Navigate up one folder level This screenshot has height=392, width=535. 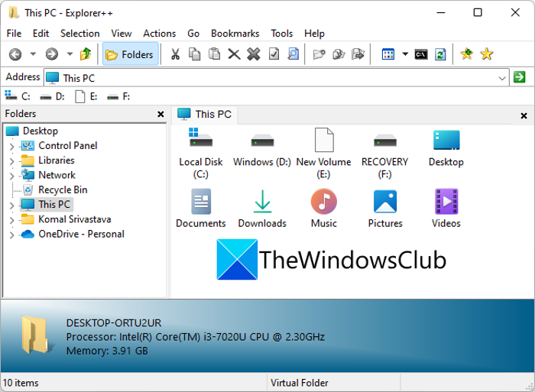point(86,54)
